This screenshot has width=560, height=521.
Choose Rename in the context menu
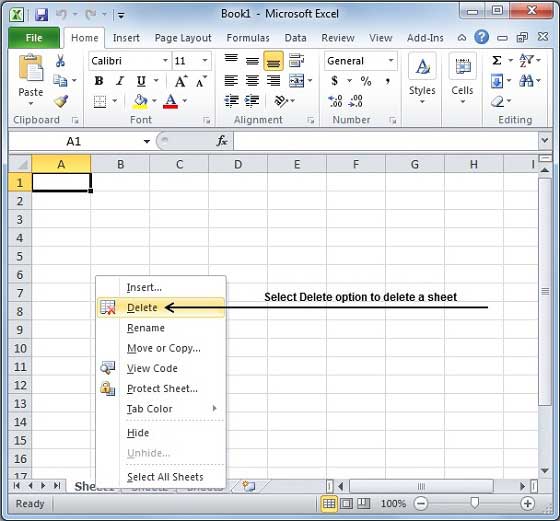pyautogui.click(x=161, y=328)
